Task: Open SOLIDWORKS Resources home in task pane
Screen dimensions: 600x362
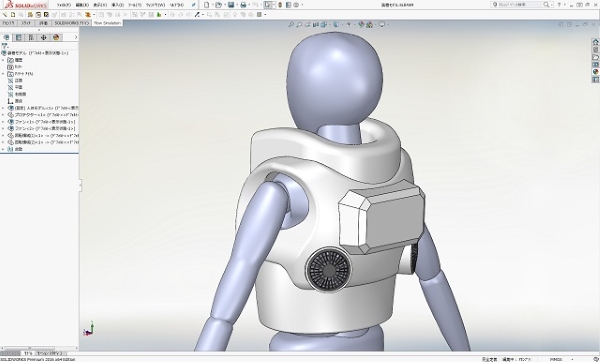Action: click(x=595, y=42)
